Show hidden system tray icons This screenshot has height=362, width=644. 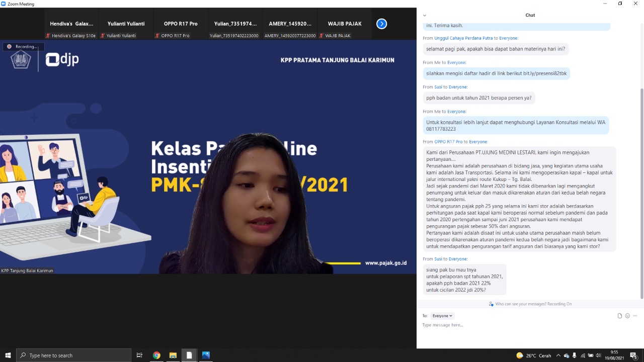pyautogui.click(x=558, y=355)
